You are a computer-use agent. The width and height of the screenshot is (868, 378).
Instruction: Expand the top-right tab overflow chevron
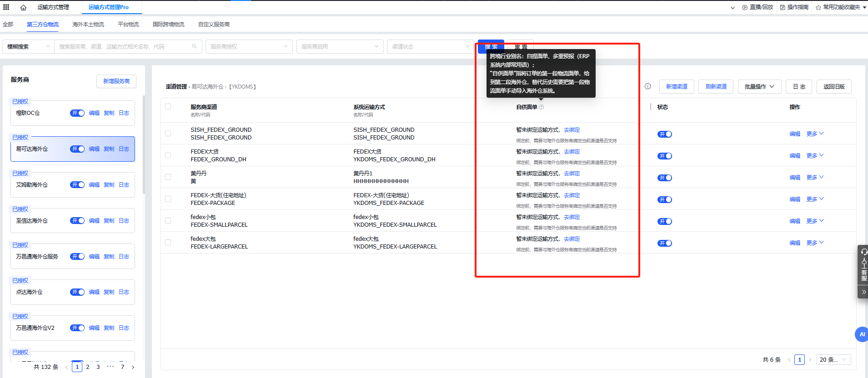pyautogui.click(x=733, y=8)
